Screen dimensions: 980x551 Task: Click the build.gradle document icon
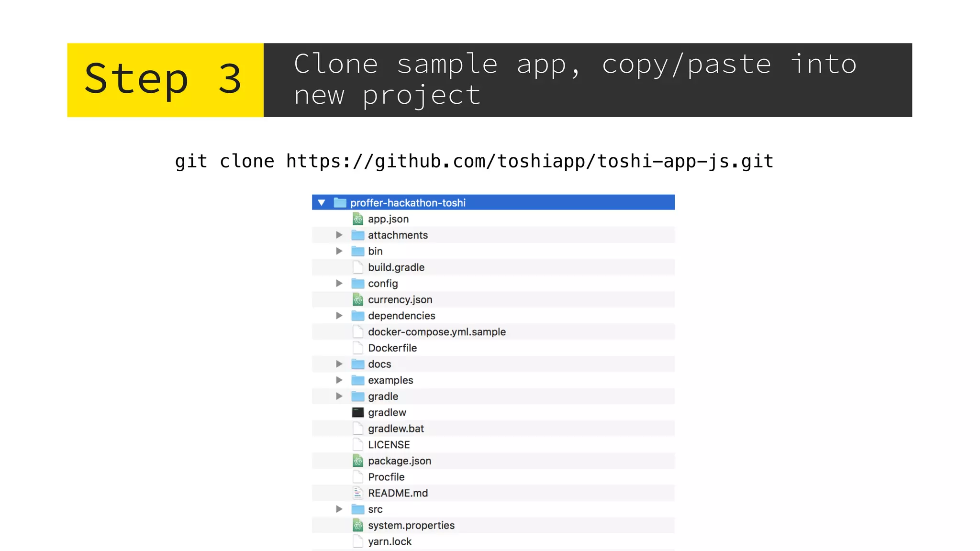(x=358, y=267)
